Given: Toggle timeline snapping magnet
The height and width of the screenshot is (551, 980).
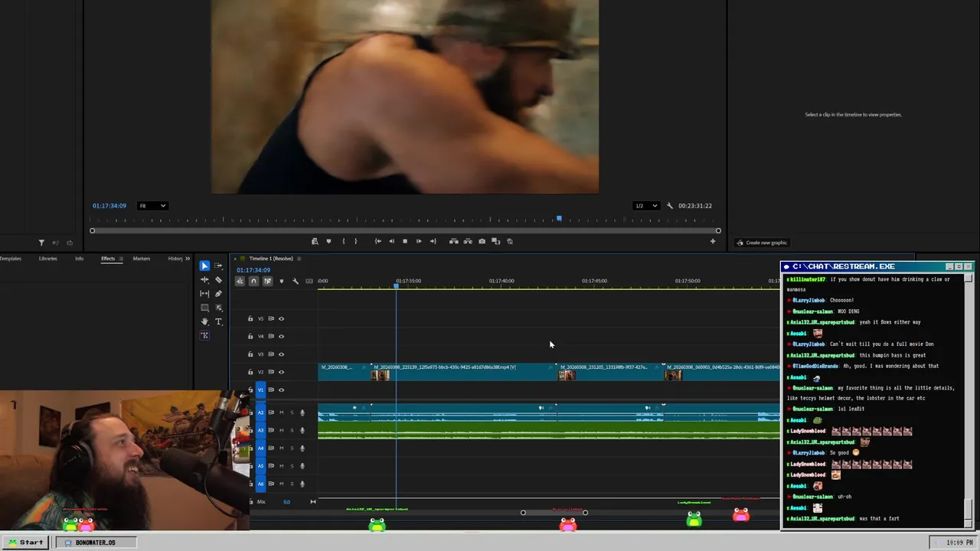Looking at the screenshot, I should pos(253,282).
